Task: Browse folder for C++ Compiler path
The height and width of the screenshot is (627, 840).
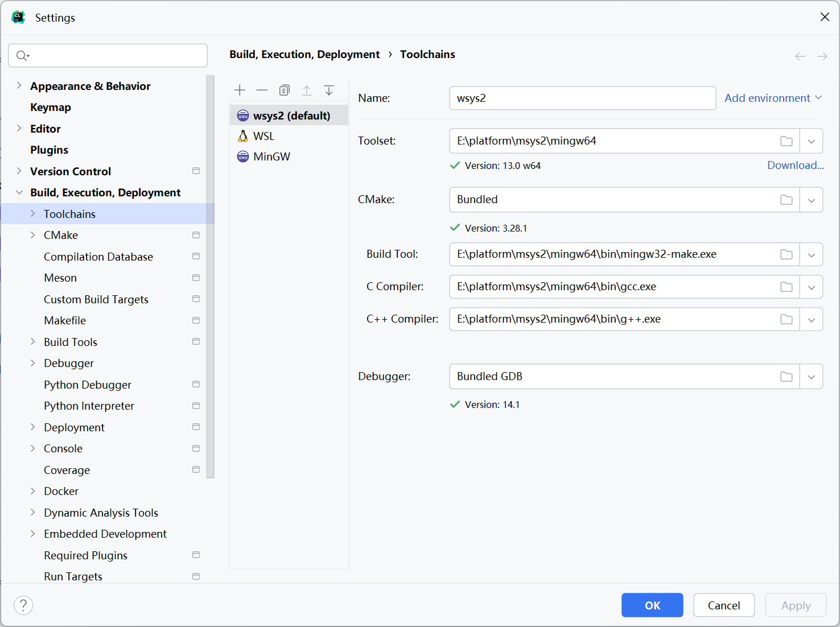Action: (x=787, y=319)
